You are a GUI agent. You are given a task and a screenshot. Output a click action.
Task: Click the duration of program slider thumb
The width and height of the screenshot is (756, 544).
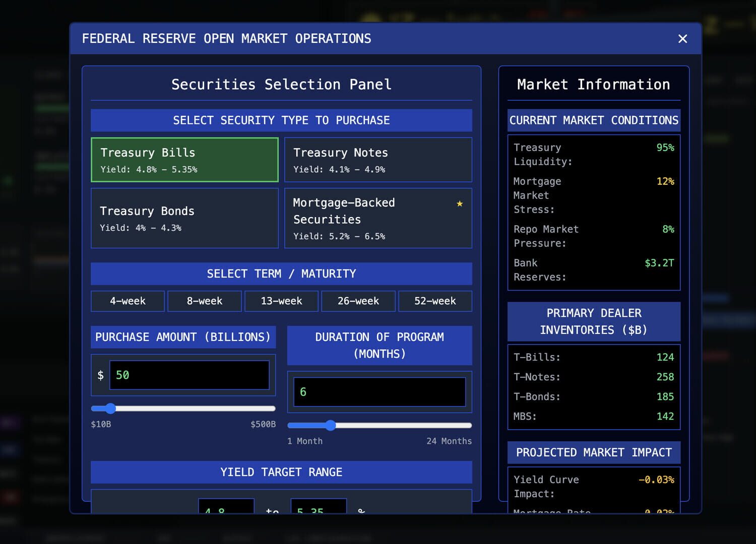[x=330, y=426]
